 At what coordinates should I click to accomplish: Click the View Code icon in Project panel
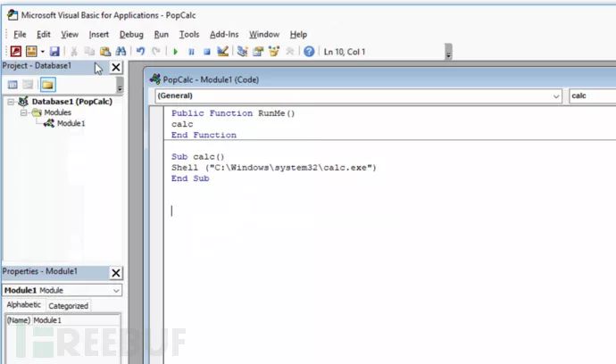12,85
